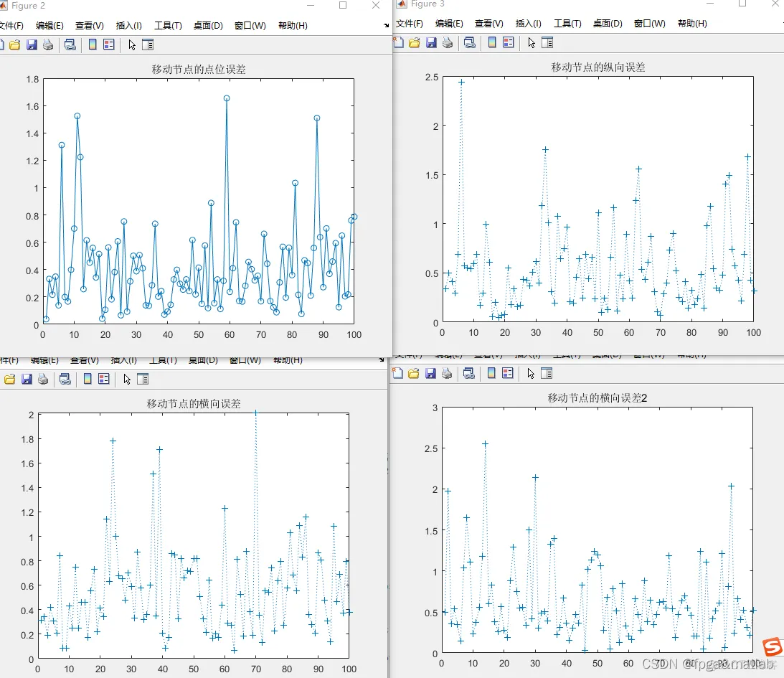Open 桌面(D) menu in Figure 2
The image size is (784, 678).
[208, 26]
